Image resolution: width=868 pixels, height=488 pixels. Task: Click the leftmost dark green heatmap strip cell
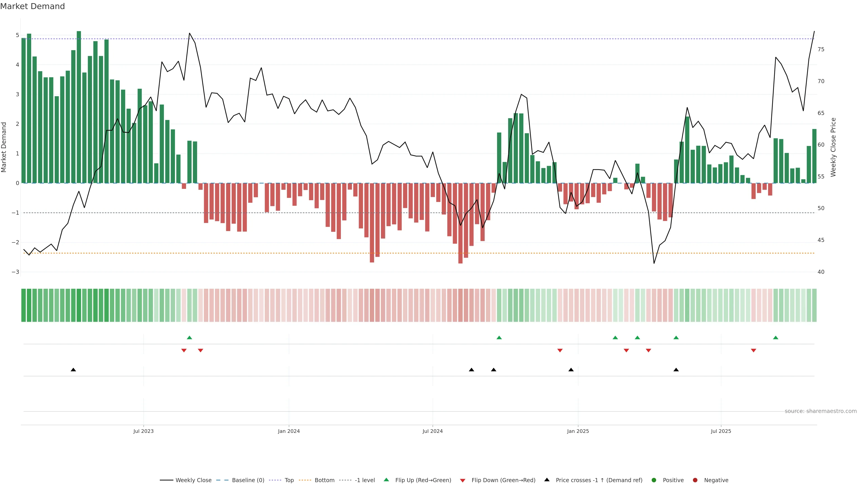(x=24, y=305)
